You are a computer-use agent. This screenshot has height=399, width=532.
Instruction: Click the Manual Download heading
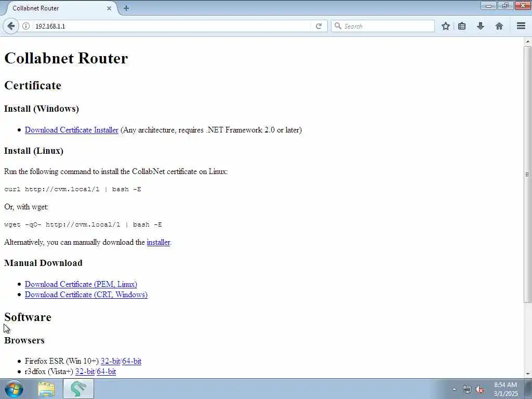click(x=44, y=263)
